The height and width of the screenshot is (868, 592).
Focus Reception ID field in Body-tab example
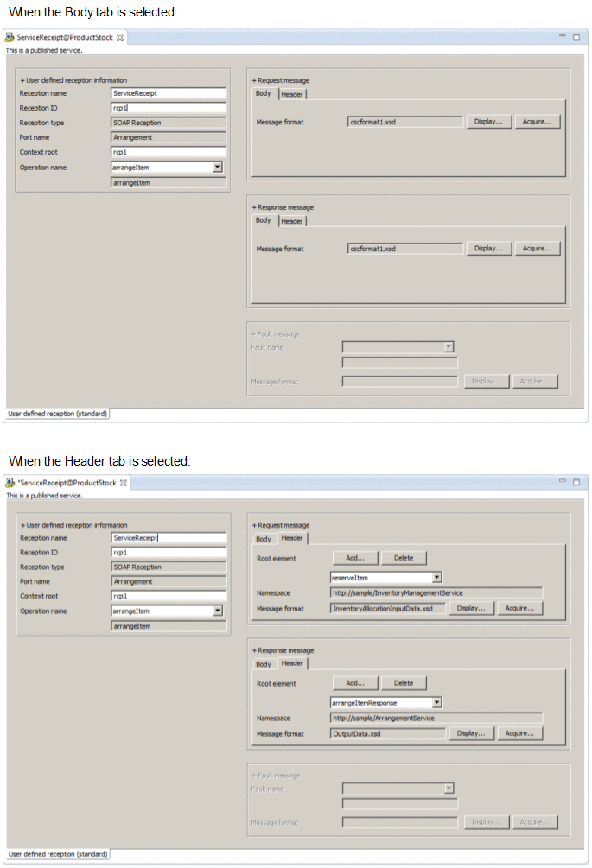coord(169,107)
